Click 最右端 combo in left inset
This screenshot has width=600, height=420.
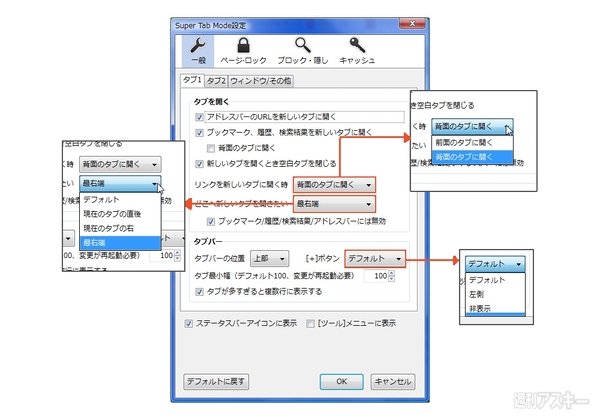click(120, 184)
